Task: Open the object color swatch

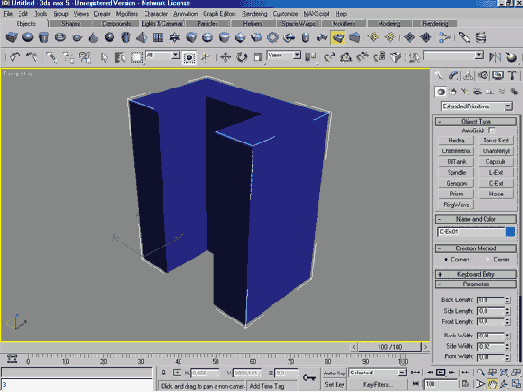Action: pos(510,232)
